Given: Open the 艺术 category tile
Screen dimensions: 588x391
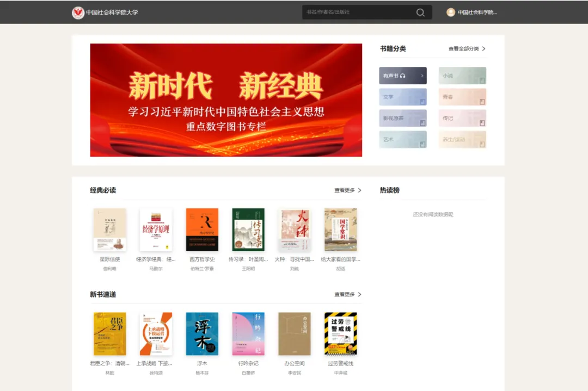Looking at the screenshot, I should [403, 139].
